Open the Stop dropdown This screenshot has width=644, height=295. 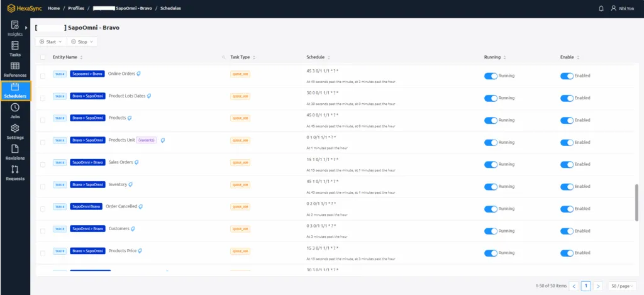[x=82, y=42]
